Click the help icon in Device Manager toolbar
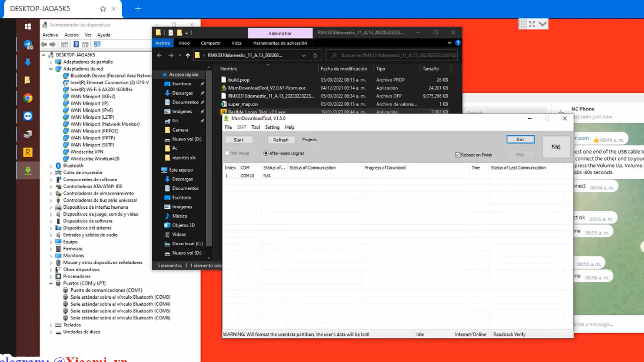Viewport: 644px width, 362px height. pos(76,45)
